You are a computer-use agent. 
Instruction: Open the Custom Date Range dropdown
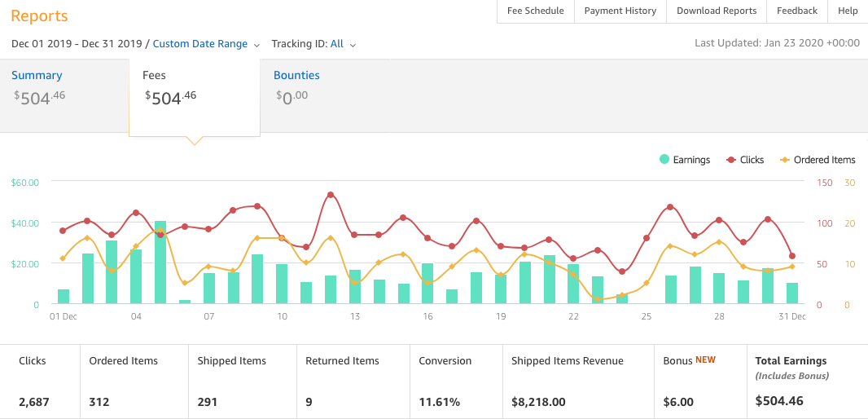(206, 44)
